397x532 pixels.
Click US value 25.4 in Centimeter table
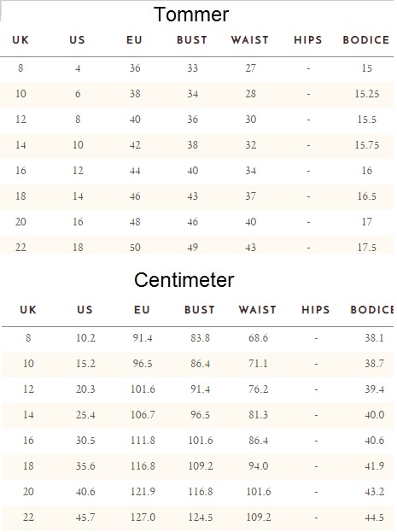tap(85, 415)
